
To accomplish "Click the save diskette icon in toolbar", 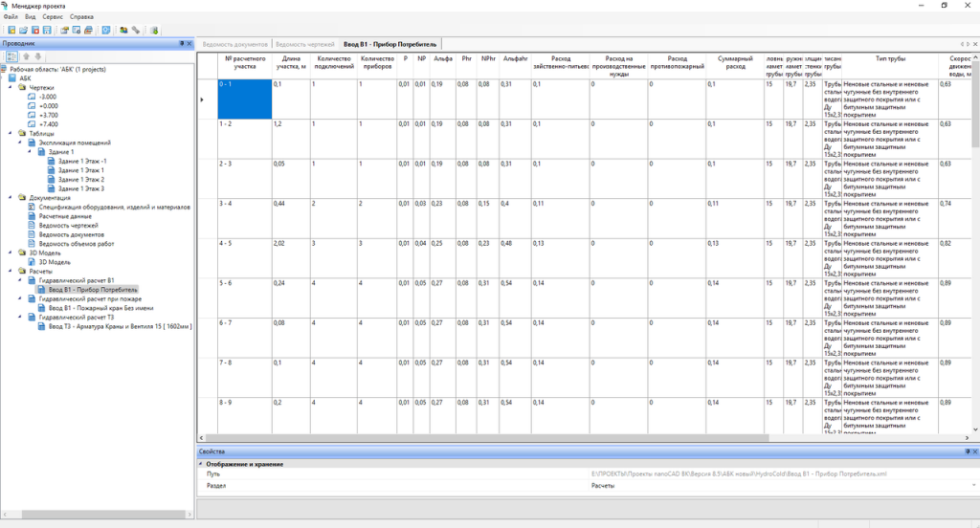I will [47, 31].
